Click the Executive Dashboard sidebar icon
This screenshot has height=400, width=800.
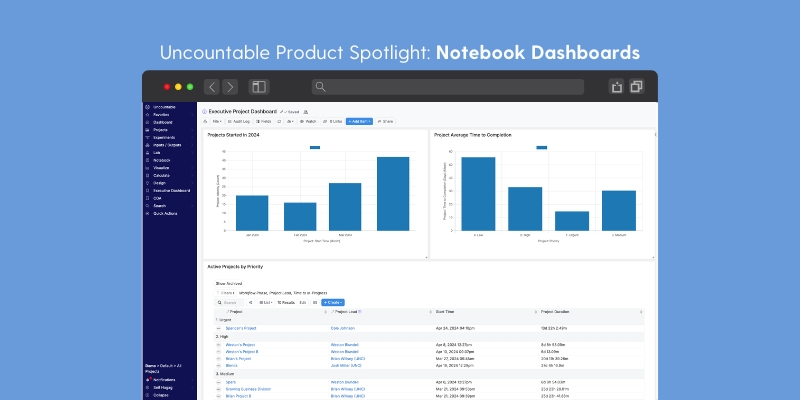coord(148,190)
